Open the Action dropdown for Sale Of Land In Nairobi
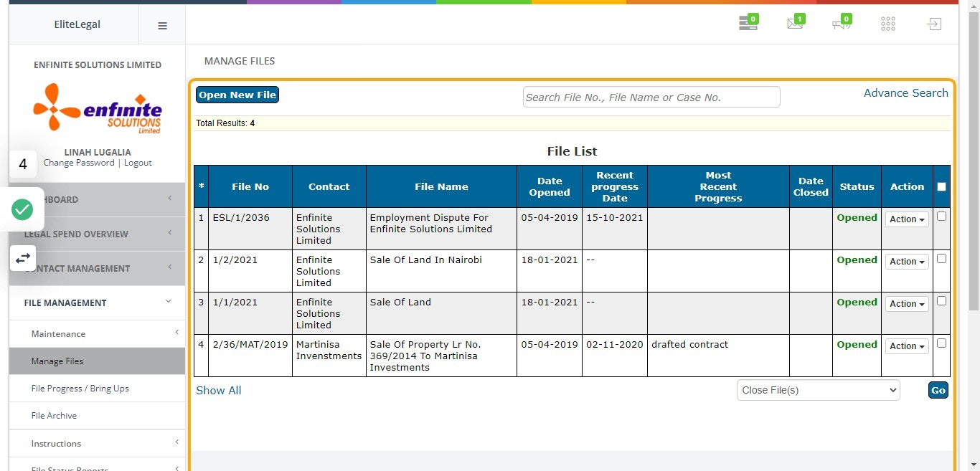This screenshot has width=980, height=471. pos(907,262)
